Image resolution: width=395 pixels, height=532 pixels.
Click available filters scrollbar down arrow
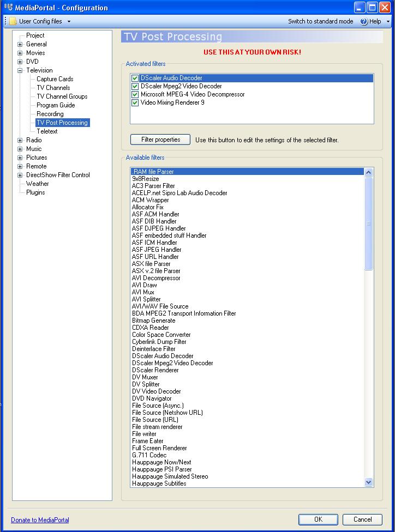tap(368, 482)
